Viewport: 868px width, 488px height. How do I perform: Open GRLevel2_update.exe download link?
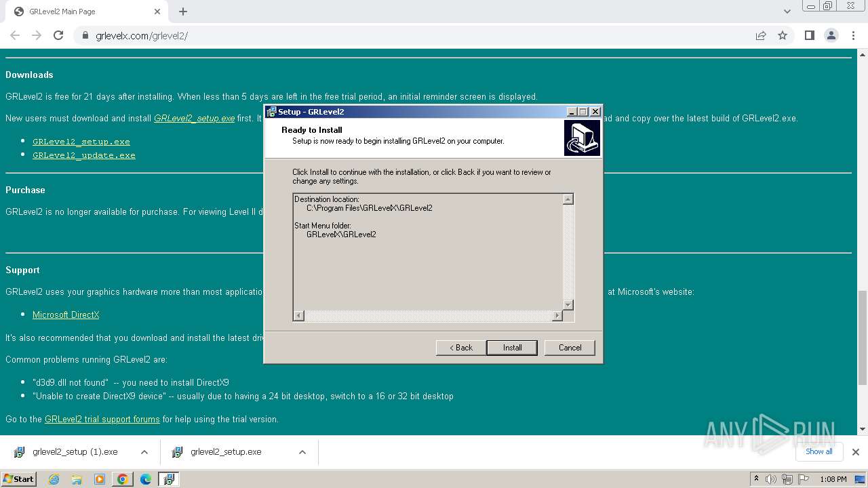click(84, 155)
